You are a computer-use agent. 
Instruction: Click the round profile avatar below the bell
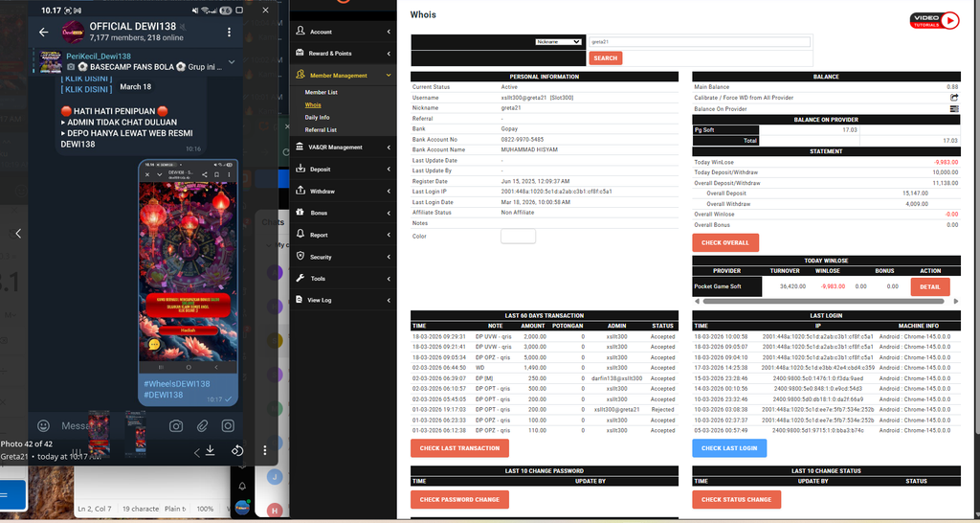(x=242, y=508)
